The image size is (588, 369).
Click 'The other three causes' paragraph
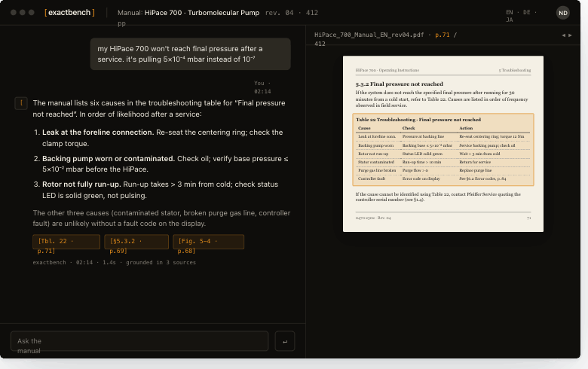[x=161, y=218]
